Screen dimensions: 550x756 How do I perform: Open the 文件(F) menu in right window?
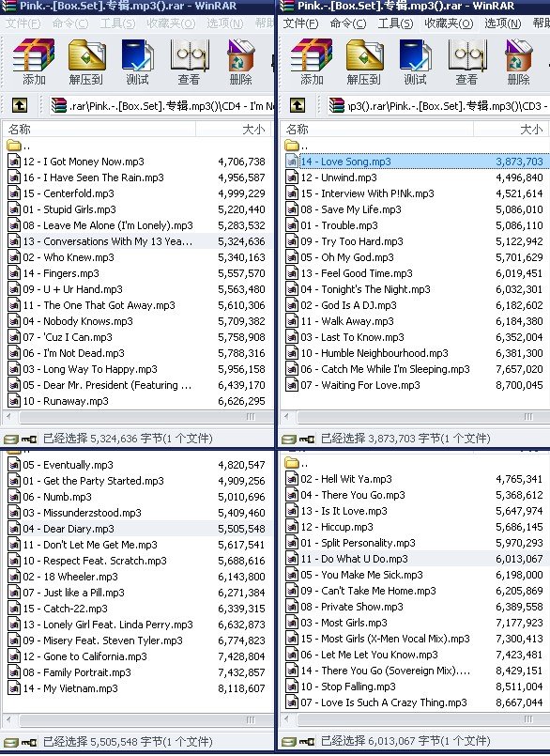[300, 23]
